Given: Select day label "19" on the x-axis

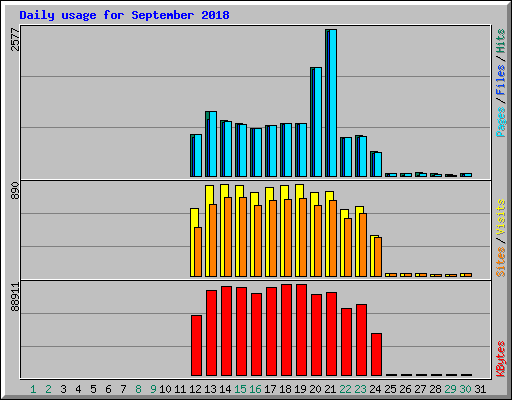Looking at the screenshot, I should click(x=300, y=389).
